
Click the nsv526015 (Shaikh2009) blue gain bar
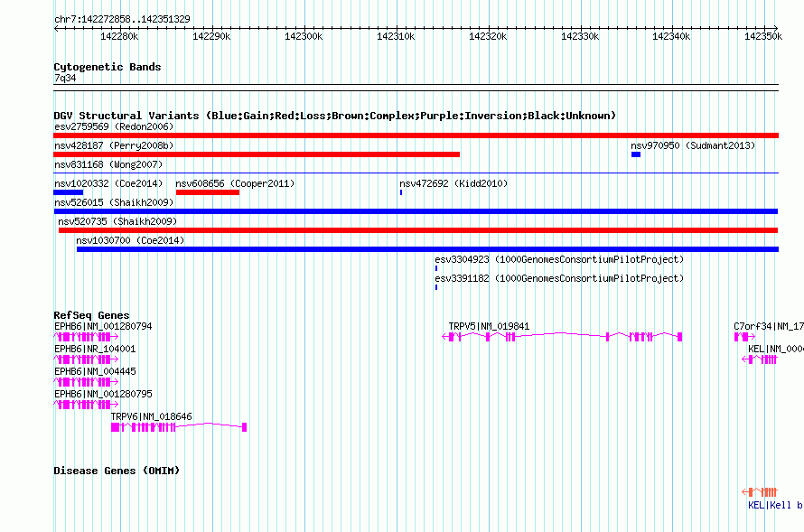(x=416, y=211)
